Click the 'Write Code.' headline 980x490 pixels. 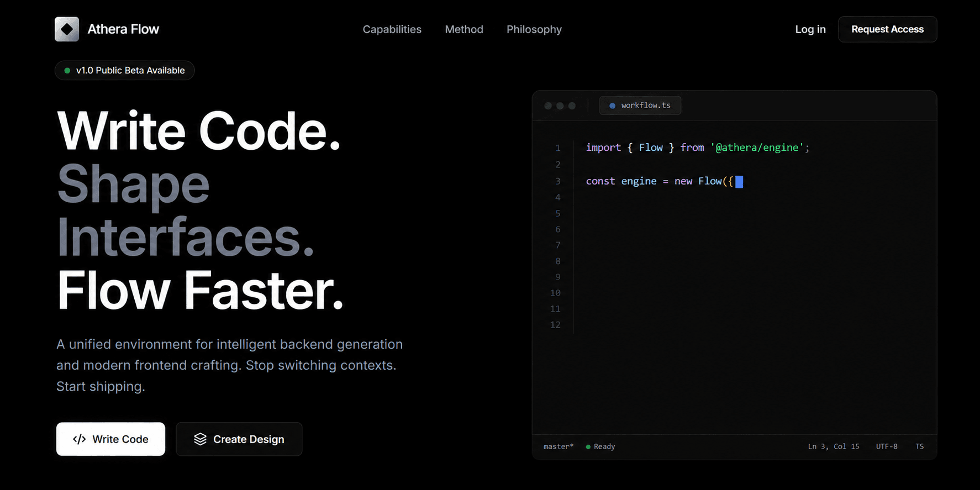pyautogui.click(x=199, y=131)
